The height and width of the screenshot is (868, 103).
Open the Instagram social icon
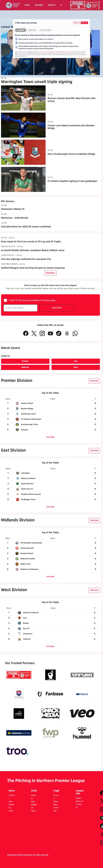coord(42,333)
